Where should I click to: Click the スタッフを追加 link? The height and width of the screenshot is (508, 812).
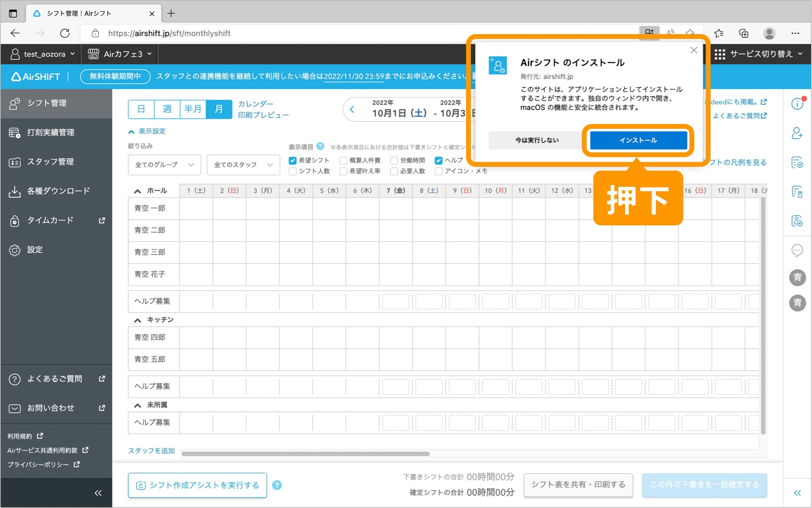151,451
